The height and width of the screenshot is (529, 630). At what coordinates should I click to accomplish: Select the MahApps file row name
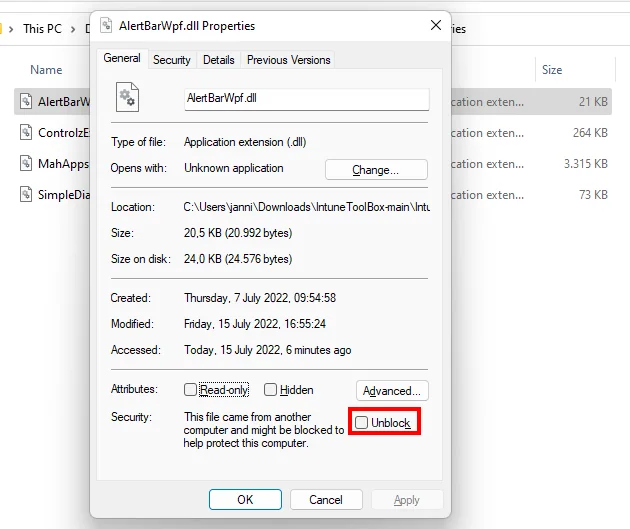click(x=63, y=163)
